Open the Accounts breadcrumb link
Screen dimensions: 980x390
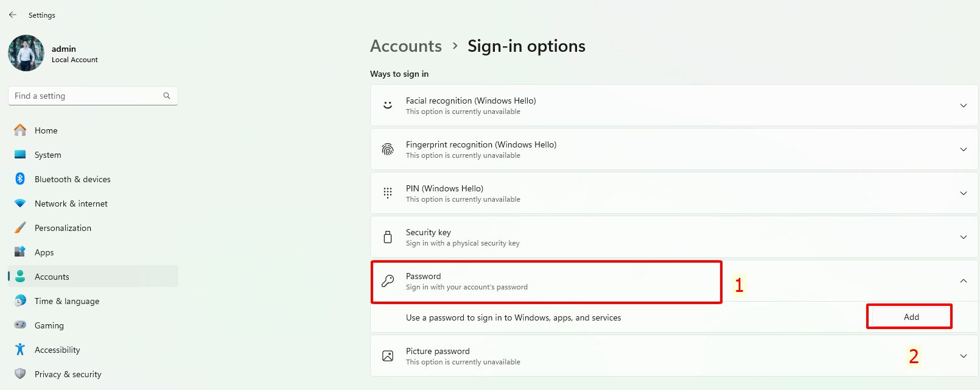(405, 46)
